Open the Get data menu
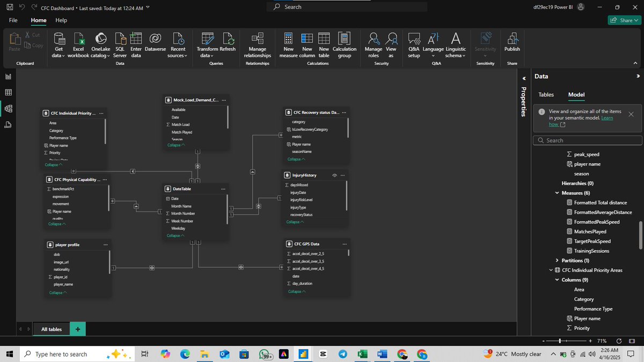 pyautogui.click(x=58, y=44)
